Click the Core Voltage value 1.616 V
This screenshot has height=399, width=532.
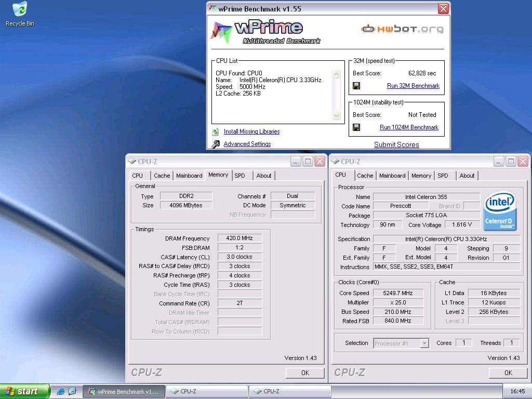[462, 224]
